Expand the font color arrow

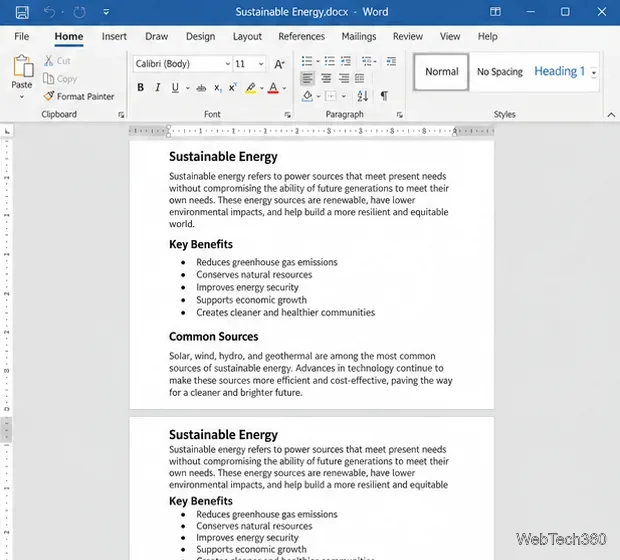(x=284, y=88)
